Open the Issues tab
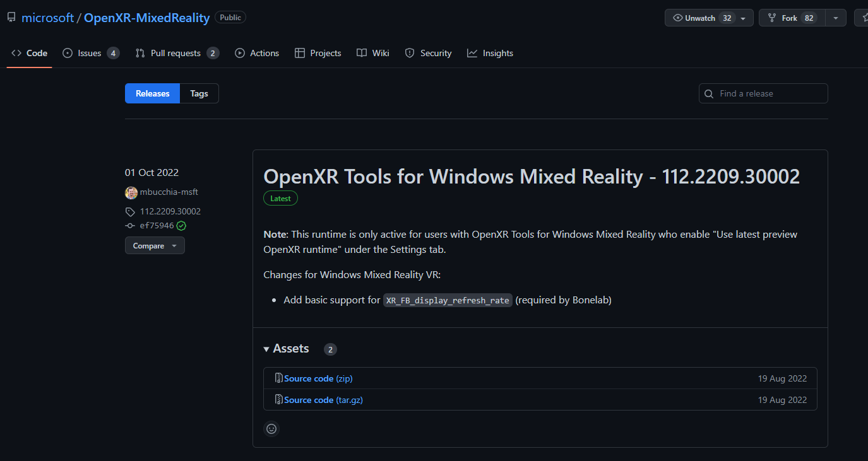This screenshot has height=461, width=868. tap(91, 53)
